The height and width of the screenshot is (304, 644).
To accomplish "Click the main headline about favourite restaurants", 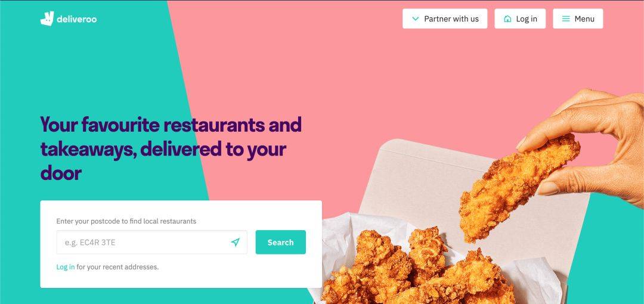I will [x=171, y=148].
